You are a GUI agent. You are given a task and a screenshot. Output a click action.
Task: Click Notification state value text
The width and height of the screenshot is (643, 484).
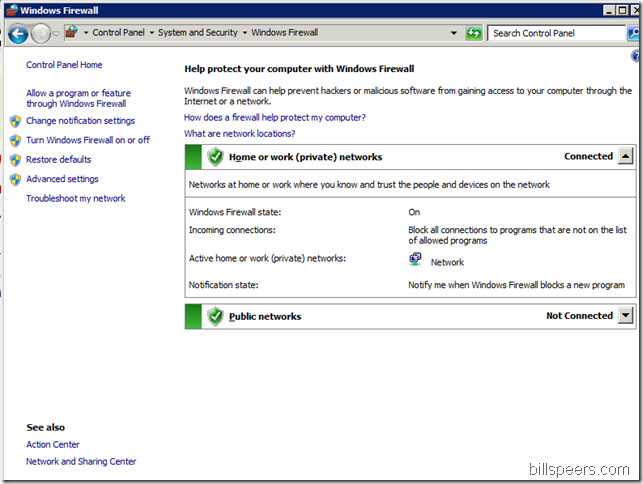(x=516, y=285)
